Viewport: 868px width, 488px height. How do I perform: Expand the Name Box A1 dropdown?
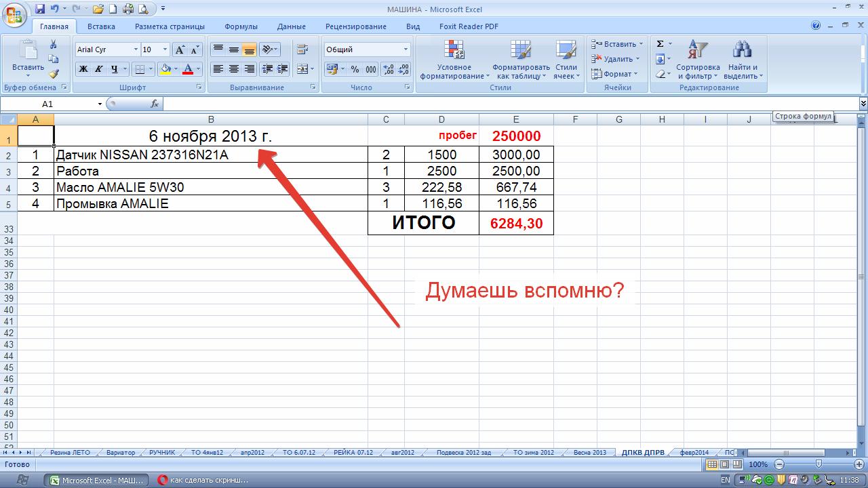tap(100, 104)
